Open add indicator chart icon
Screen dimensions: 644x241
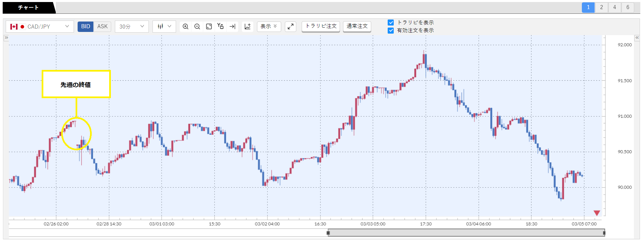(248, 27)
